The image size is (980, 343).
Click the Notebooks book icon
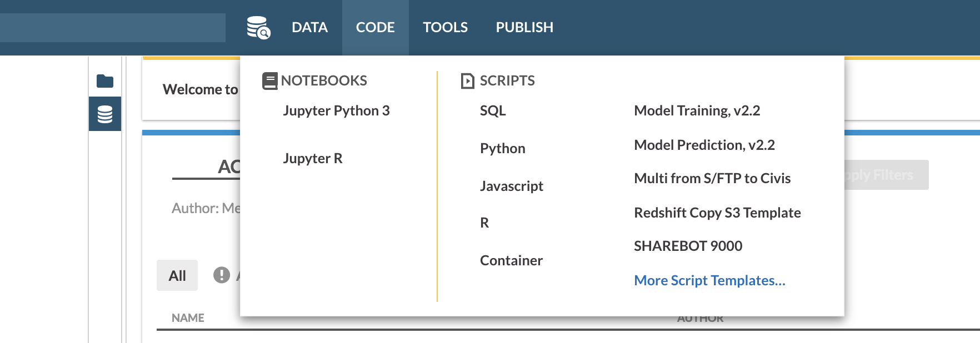tap(269, 81)
